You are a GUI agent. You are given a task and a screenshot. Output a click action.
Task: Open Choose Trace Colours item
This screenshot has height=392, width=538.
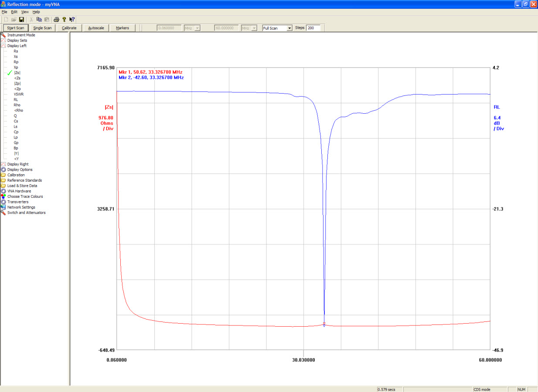[25, 196]
